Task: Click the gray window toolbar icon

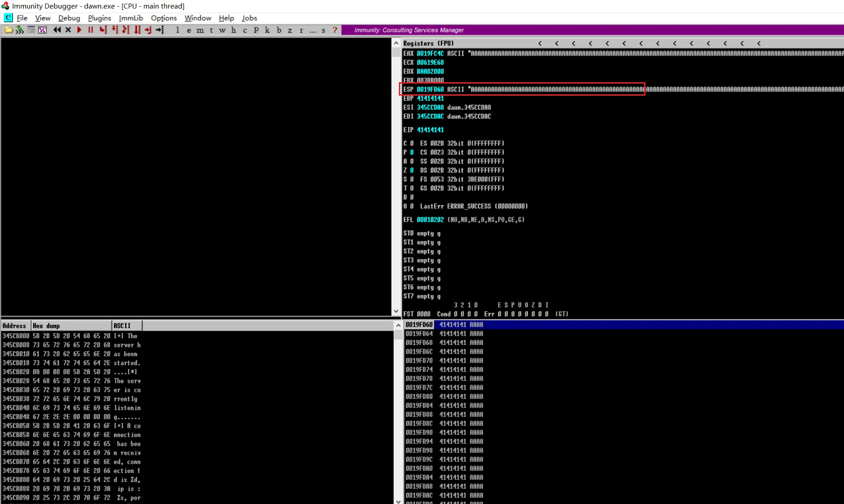Action: [31, 30]
